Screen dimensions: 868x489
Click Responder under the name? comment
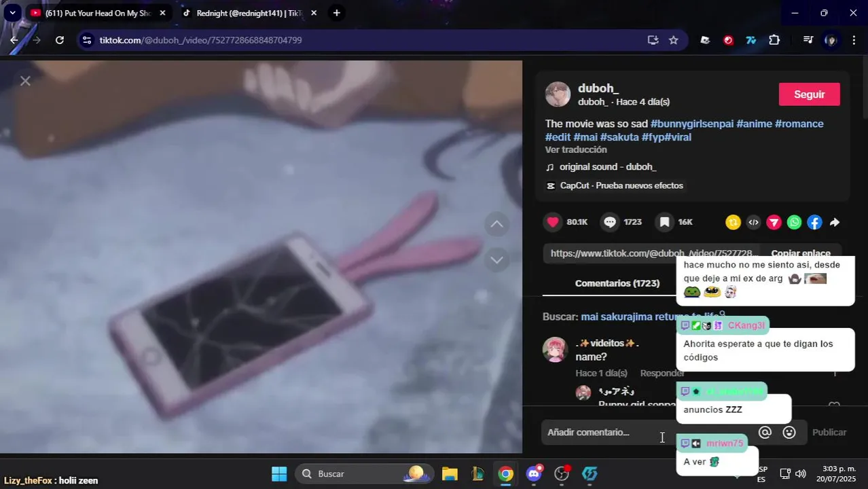click(x=662, y=373)
